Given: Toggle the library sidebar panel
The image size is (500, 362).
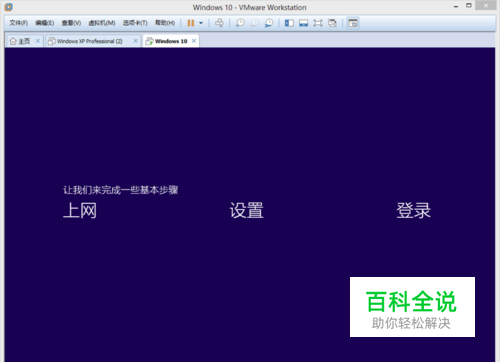Looking at the screenshot, I should (289, 23).
